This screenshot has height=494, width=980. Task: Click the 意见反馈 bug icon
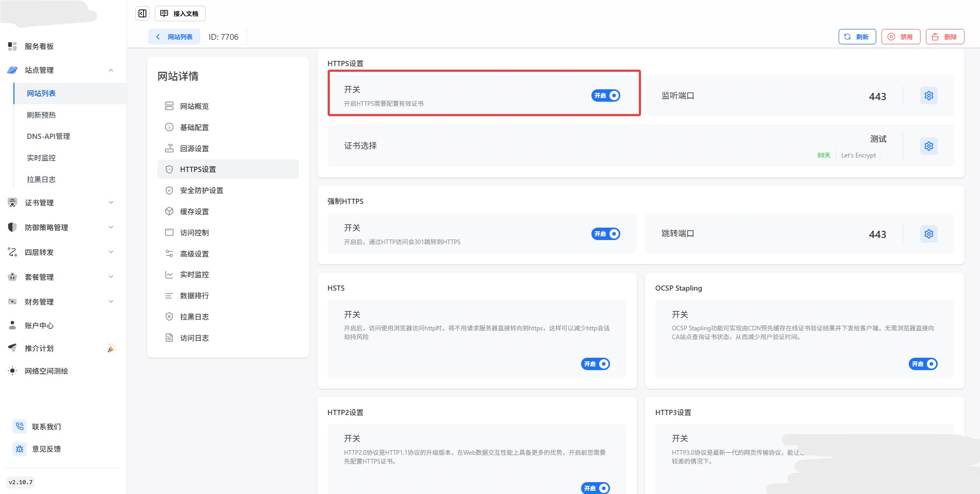[20, 449]
